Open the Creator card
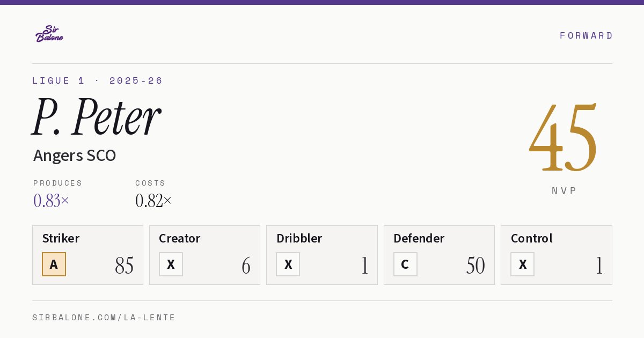This screenshot has height=338, width=644. [x=204, y=255]
